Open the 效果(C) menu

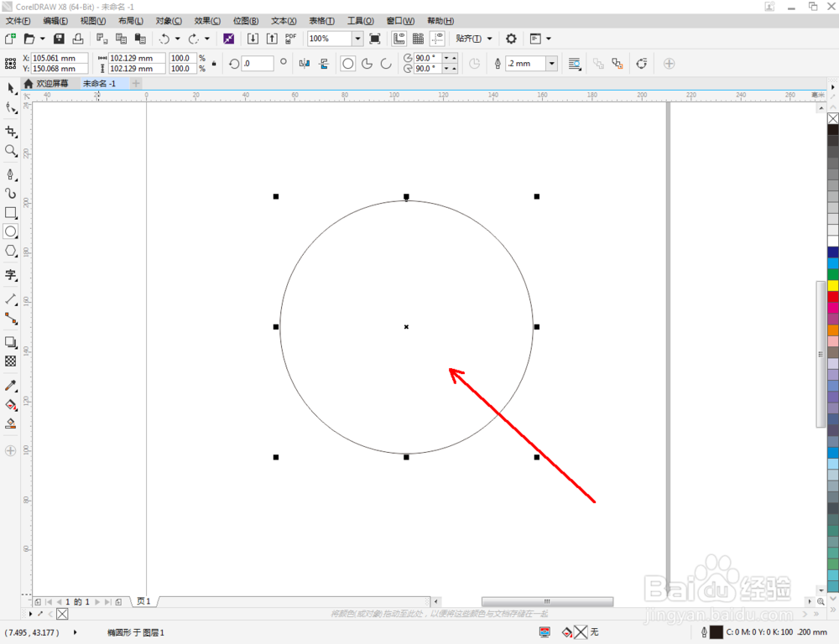207,21
